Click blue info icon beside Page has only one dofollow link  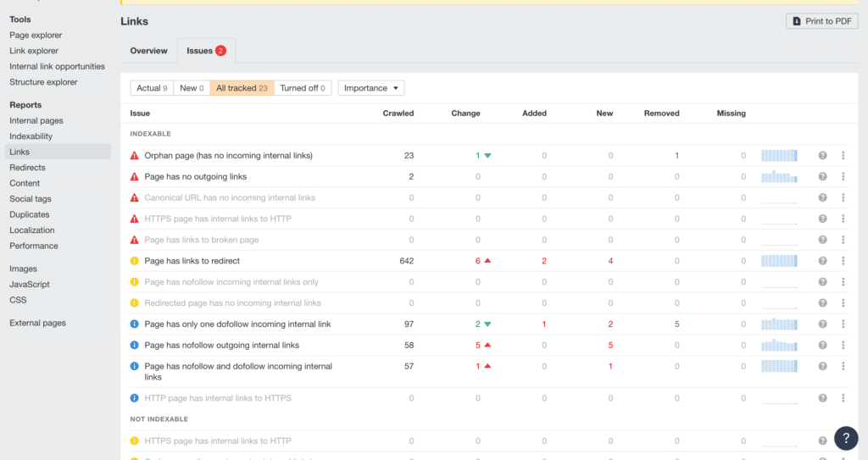click(135, 324)
